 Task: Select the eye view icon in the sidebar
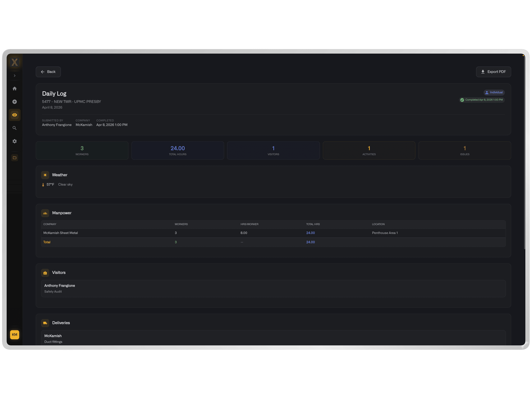(15, 115)
